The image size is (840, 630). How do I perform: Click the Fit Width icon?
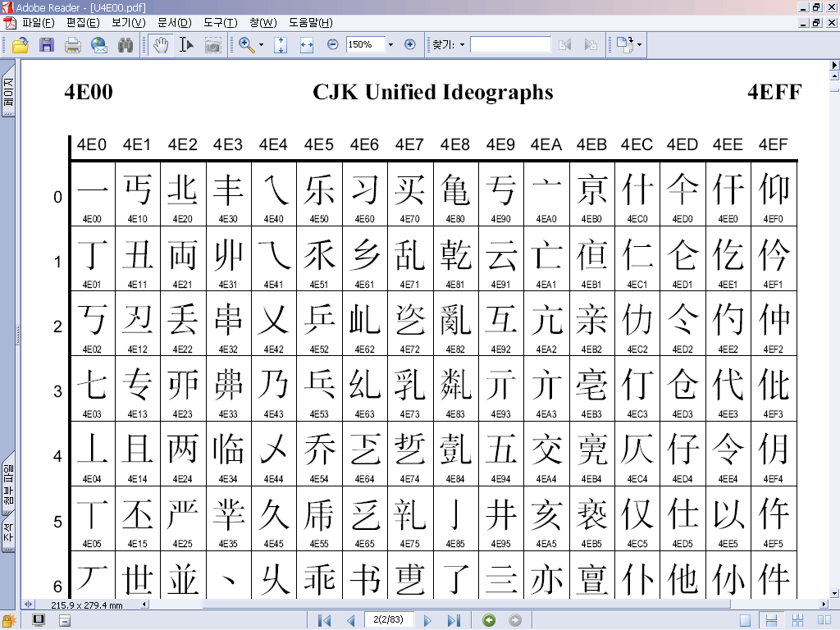click(x=307, y=45)
